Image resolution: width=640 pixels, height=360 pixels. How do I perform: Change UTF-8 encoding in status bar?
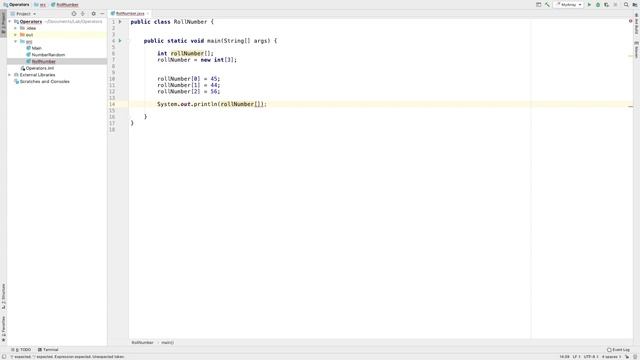(591, 356)
